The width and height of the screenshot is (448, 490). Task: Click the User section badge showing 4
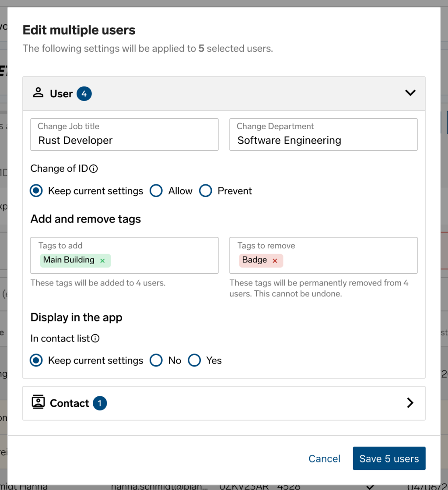(84, 94)
